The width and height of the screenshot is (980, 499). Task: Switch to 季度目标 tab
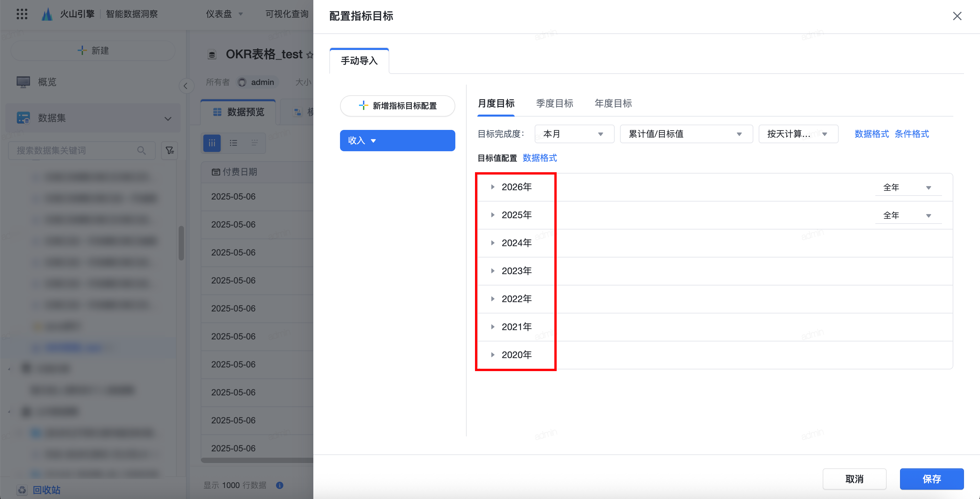tap(554, 103)
